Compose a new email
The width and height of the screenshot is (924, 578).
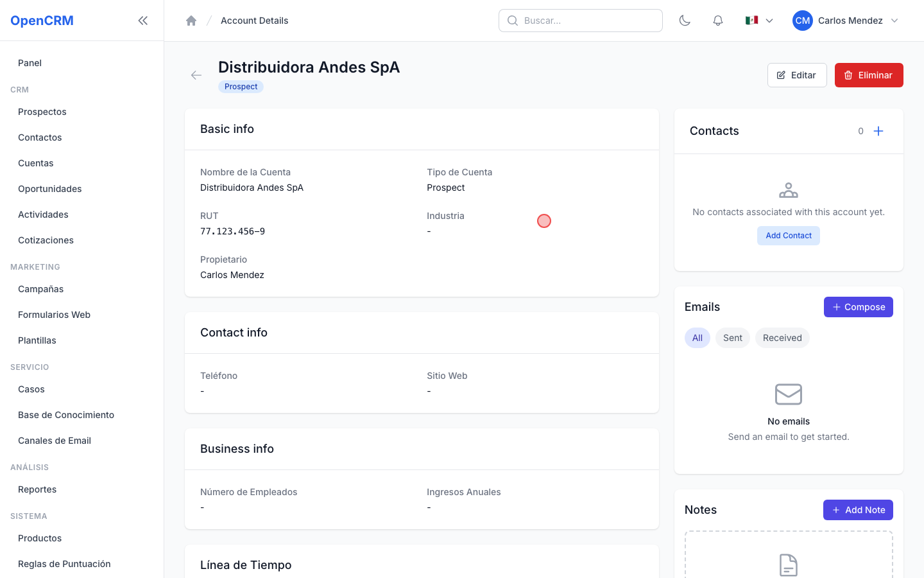tap(859, 307)
